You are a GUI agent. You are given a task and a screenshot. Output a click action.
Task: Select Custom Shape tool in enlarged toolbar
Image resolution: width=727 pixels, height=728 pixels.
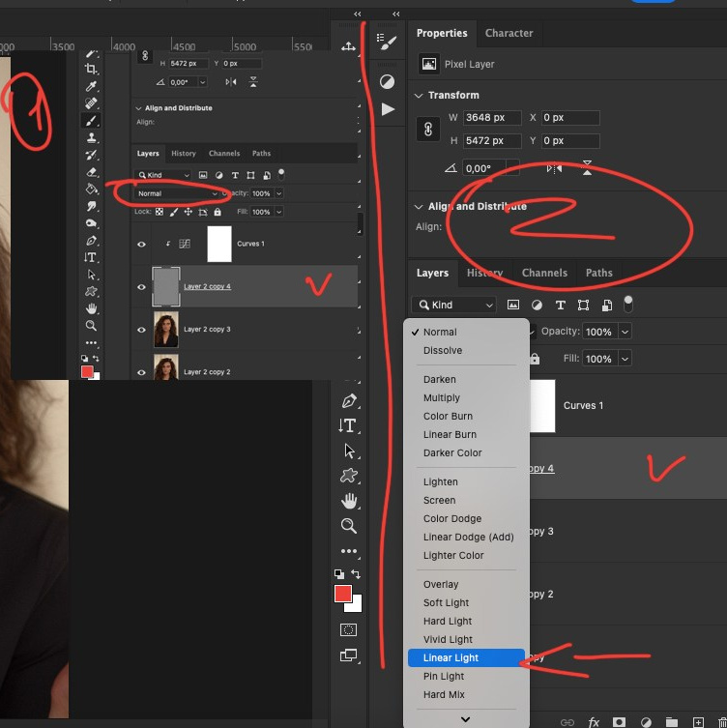coord(349,476)
